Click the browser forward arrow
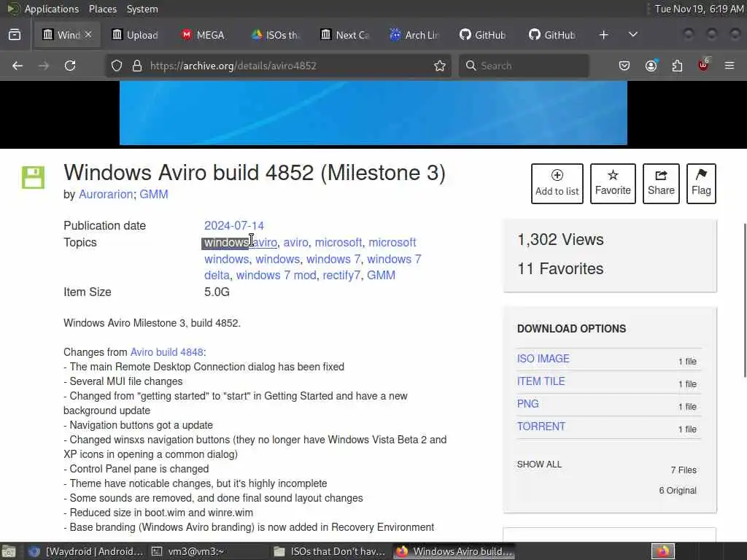This screenshot has width=747, height=560. (44, 66)
